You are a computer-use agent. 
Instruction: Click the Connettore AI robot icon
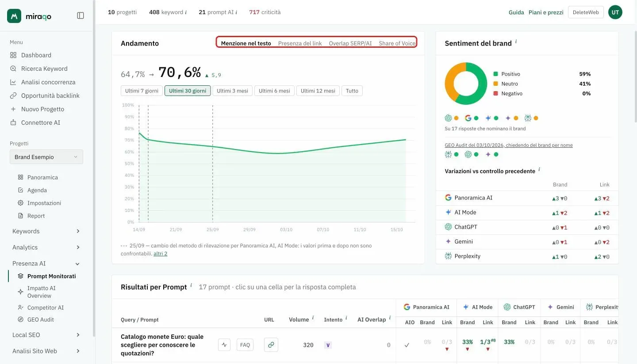[x=13, y=123]
